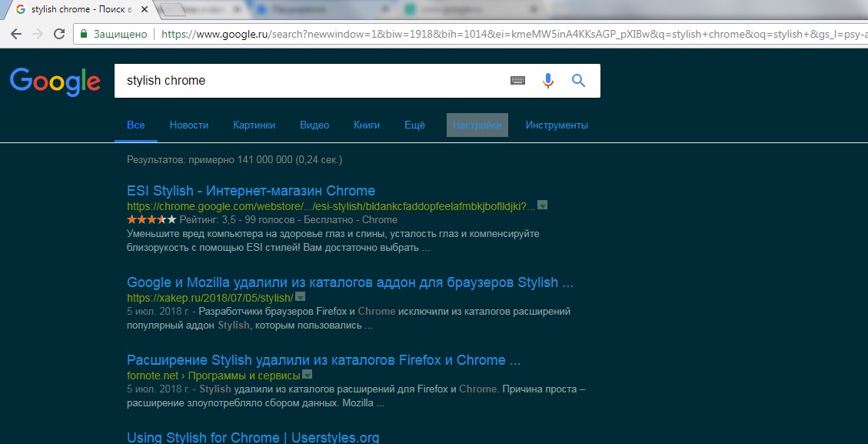This screenshot has height=444, width=868.
Task: Click the 5 июл. 2018 date under fornote result
Action: point(157,389)
